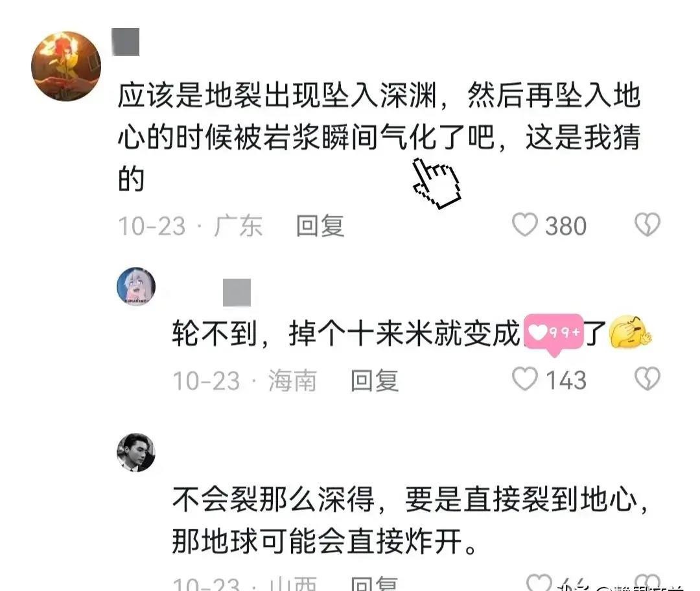Open the blurred username of Hainan replier

pos(237,292)
